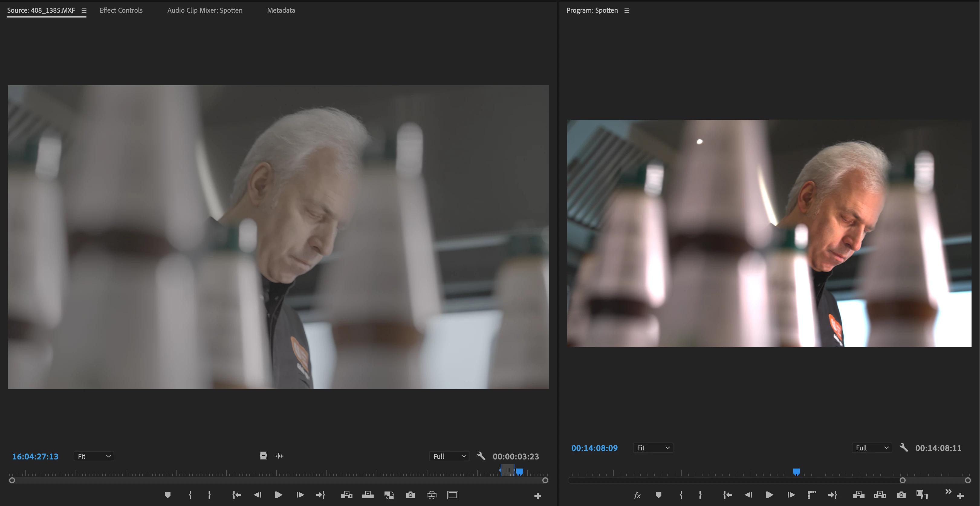Open Program: Spotten panel menu
This screenshot has height=506, width=980.
627,11
